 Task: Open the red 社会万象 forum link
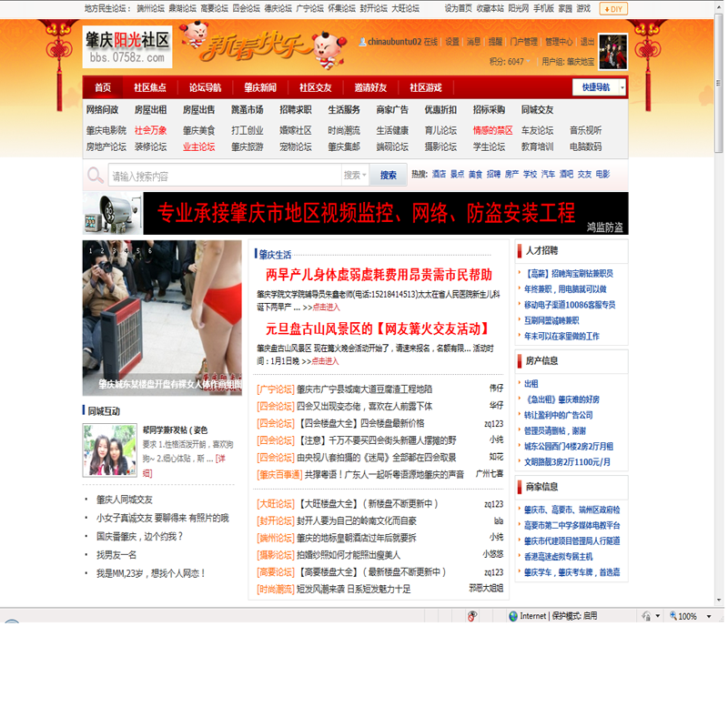pos(150,130)
